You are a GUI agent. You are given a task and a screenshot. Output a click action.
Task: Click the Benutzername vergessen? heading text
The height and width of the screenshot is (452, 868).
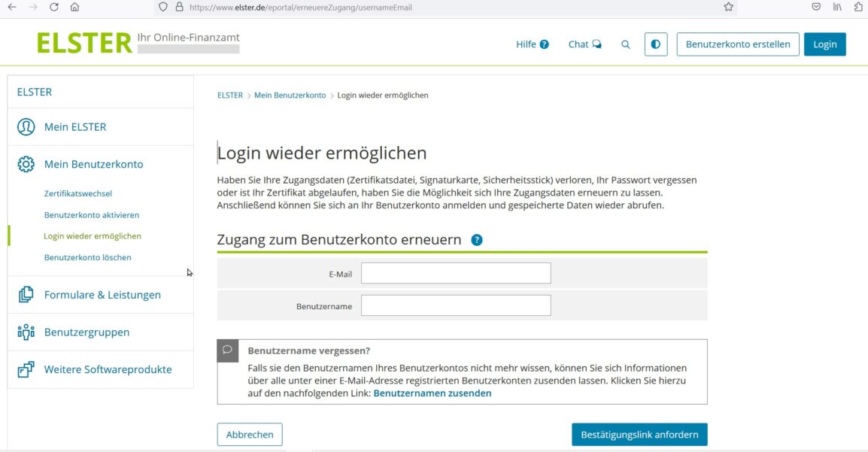[x=309, y=350]
